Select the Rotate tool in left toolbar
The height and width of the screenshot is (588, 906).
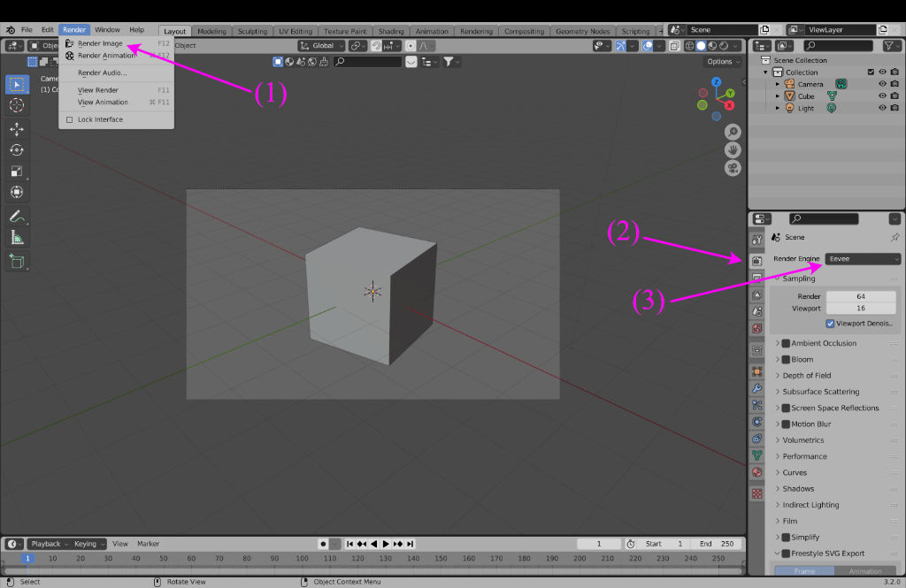click(x=17, y=150)
